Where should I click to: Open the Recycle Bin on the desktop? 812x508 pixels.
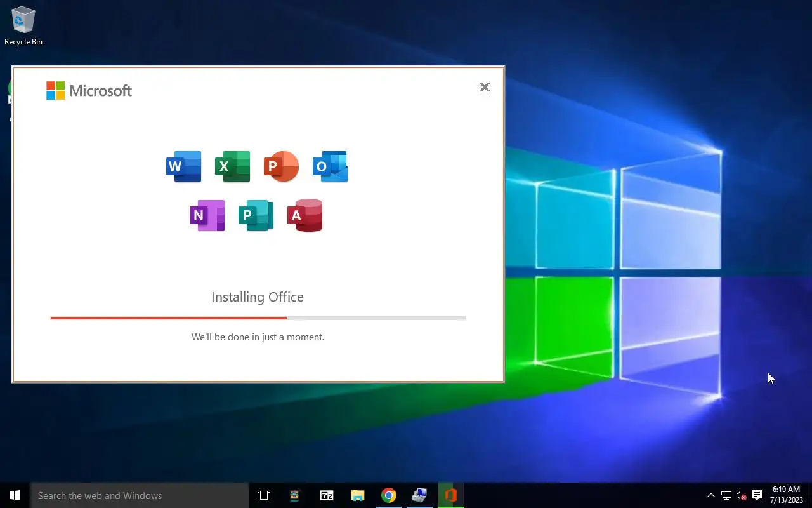click(23, 26)
